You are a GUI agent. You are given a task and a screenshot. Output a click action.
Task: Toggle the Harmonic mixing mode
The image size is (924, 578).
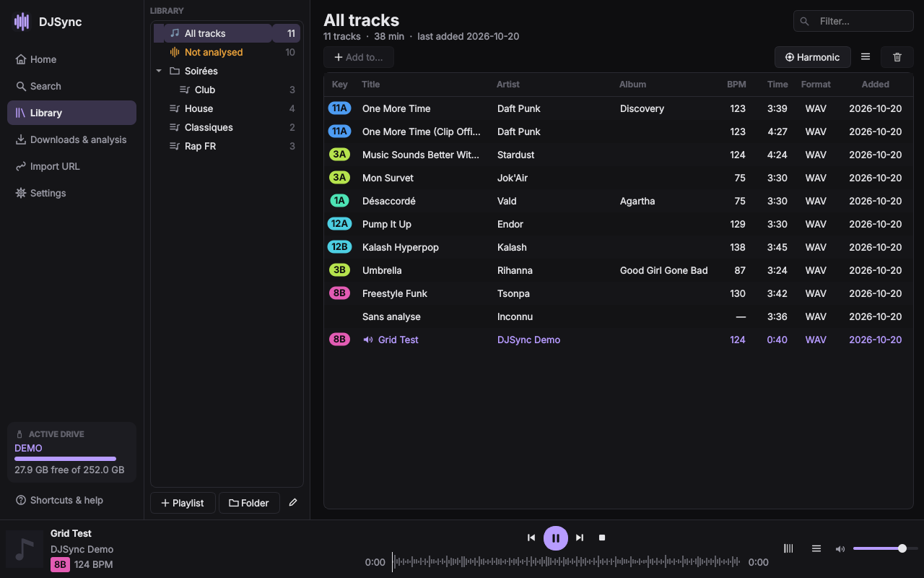pyautogui.click(x=813, y=57)
